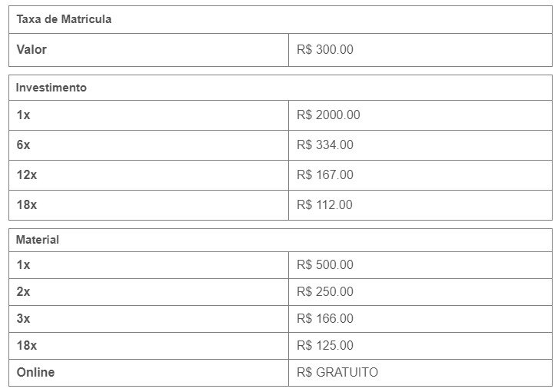Click the R$ 250.00 value
This screenshot has height=392, width=558.
[x=325, y=291]
